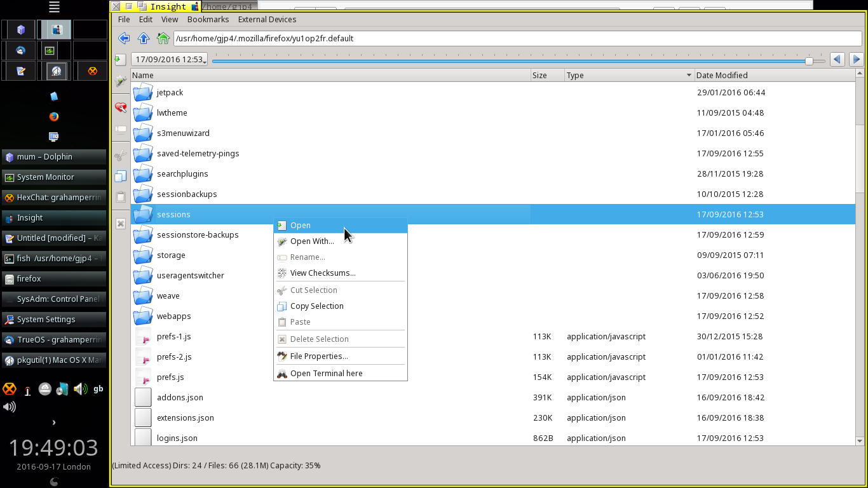
Task: Click the path address field
Action: [518, 38]
